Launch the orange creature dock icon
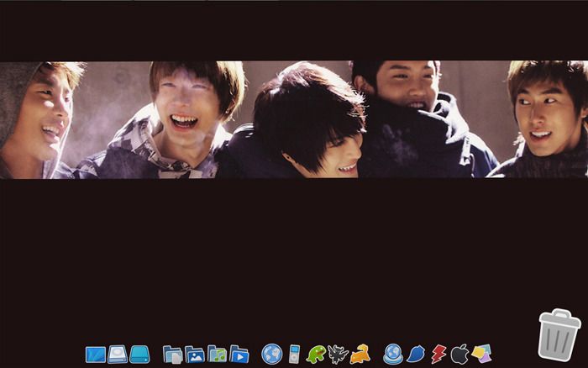Viewport: 588px width, 368px height. [x=360, y=354]
